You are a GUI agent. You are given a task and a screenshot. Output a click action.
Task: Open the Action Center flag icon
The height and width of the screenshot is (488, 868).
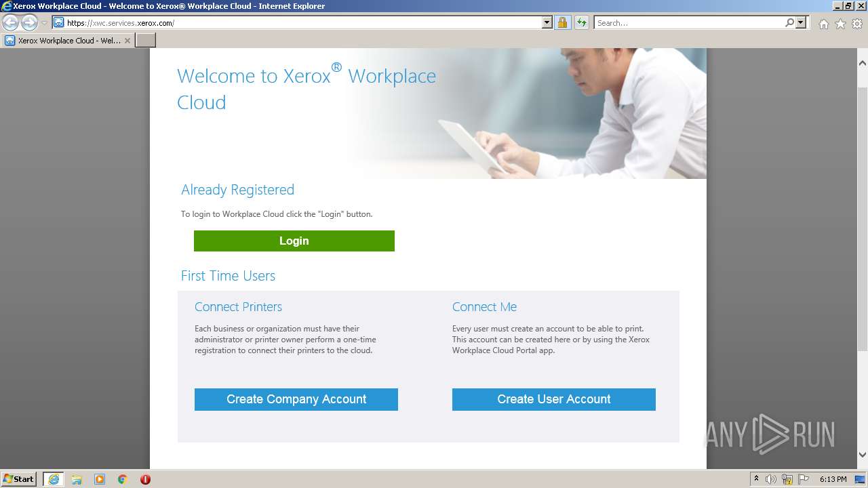coord(804,479)
